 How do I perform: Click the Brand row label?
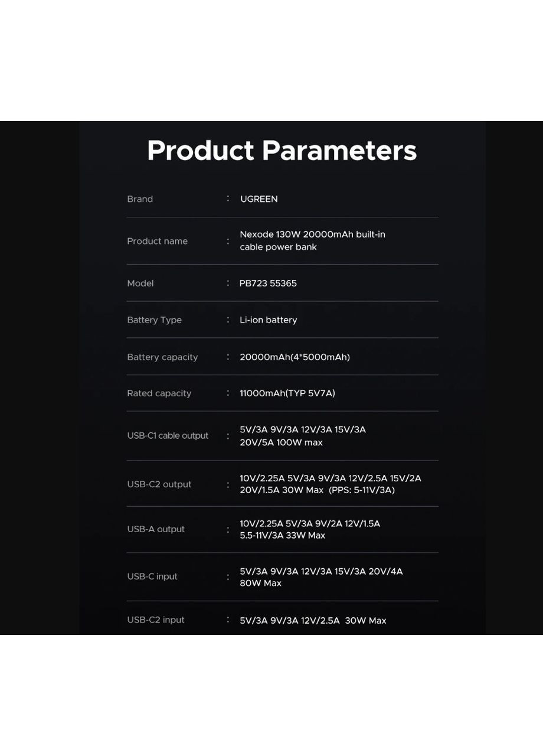tap(140, 199)
